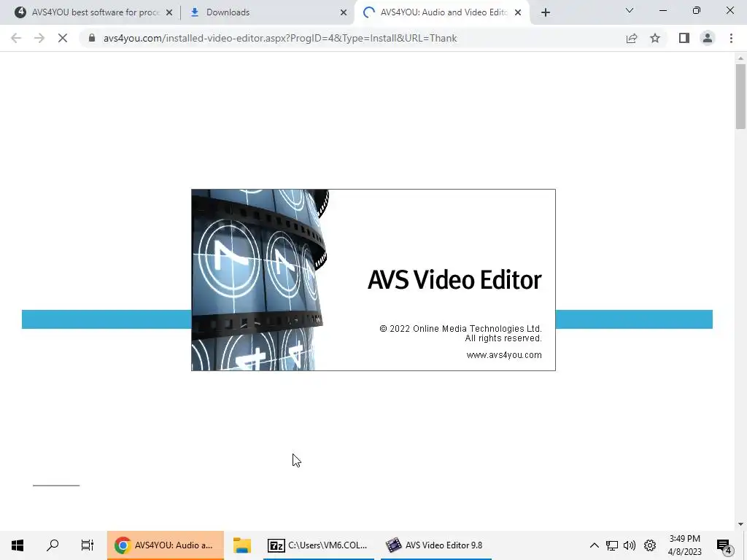
Task: Go forward to the next page
Action: pos(39,38)
